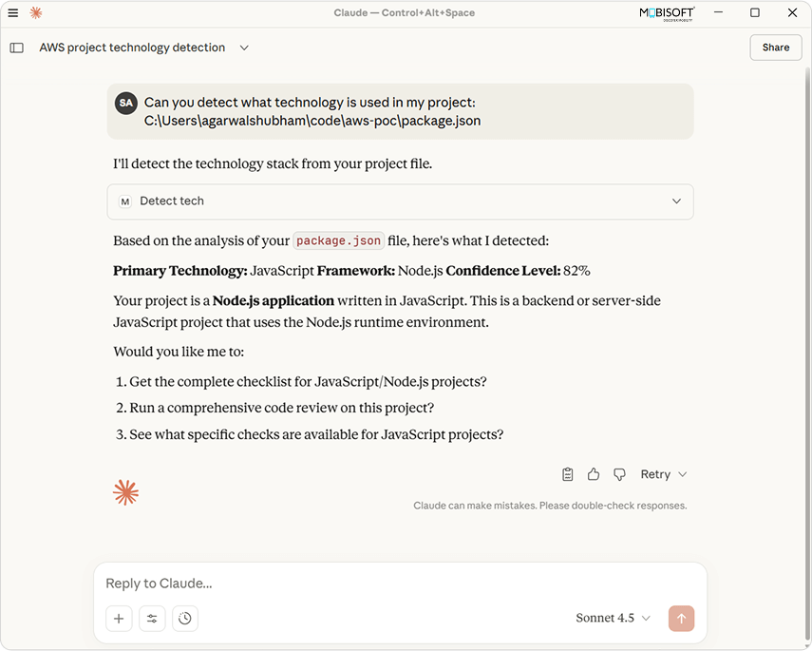Screen dimensions: 812x651
Task: Open the conversation title dropdown chevron
Action: [244, 48]
